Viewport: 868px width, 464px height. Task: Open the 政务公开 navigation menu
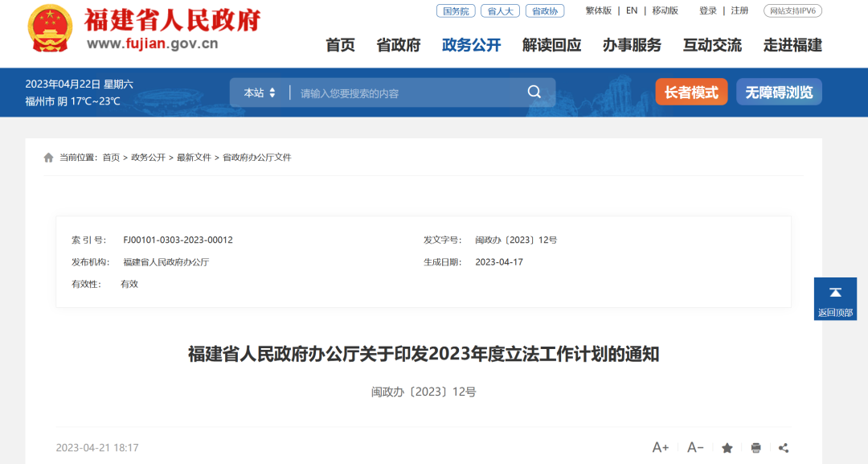[x=470, y=45]
